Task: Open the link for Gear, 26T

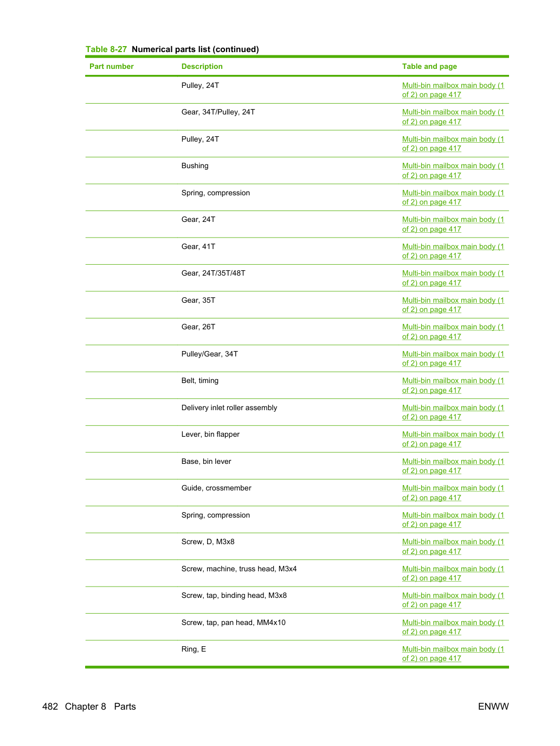Action: point(453,332)
